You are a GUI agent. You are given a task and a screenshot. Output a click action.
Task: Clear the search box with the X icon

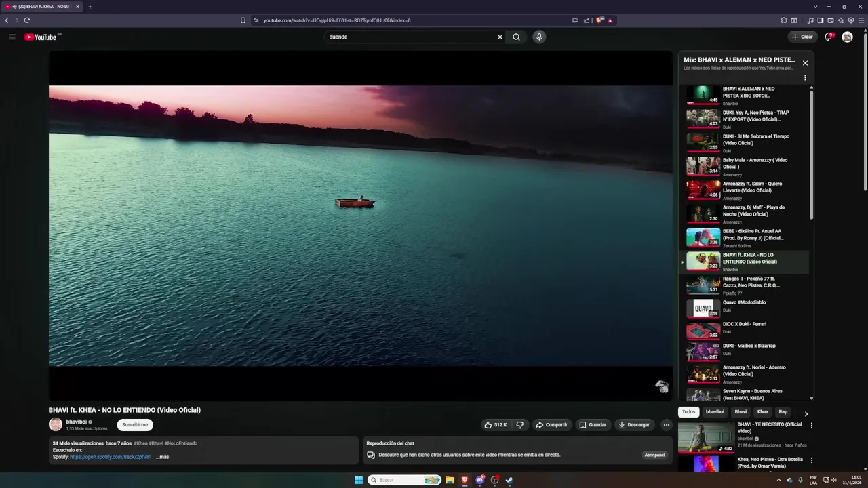point(500,37)
